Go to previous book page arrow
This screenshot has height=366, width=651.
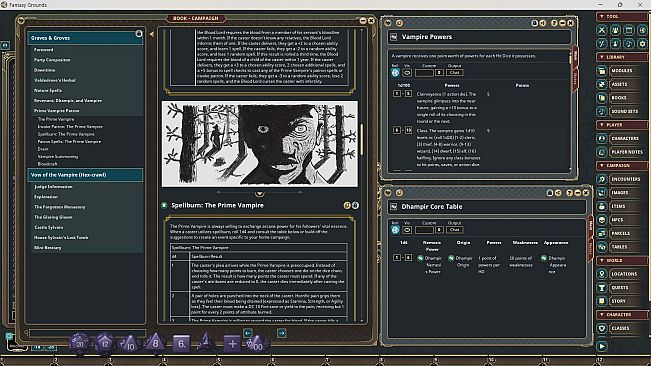[248, 333]
